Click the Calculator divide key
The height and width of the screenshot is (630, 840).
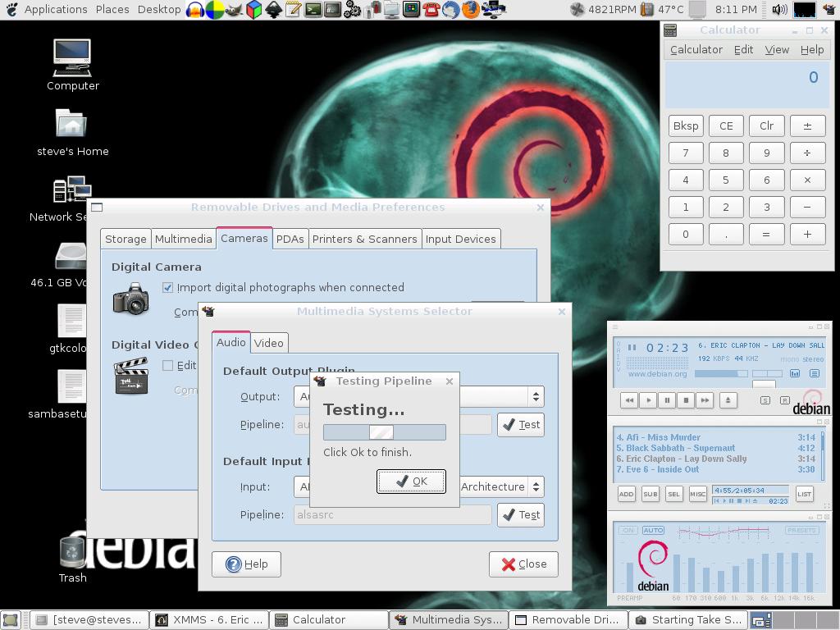807,153
